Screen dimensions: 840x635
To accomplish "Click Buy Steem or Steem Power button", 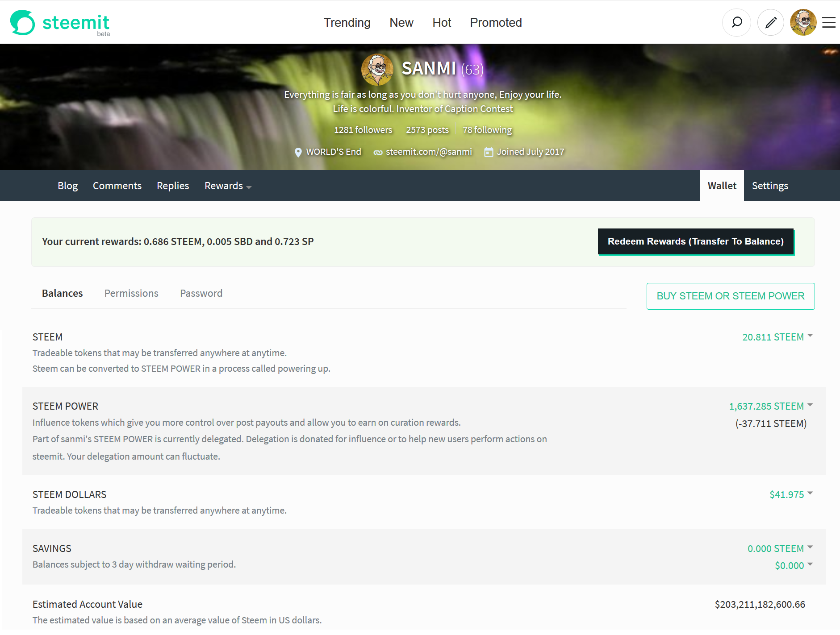I will pyautogui.click(x=731, y=296).
